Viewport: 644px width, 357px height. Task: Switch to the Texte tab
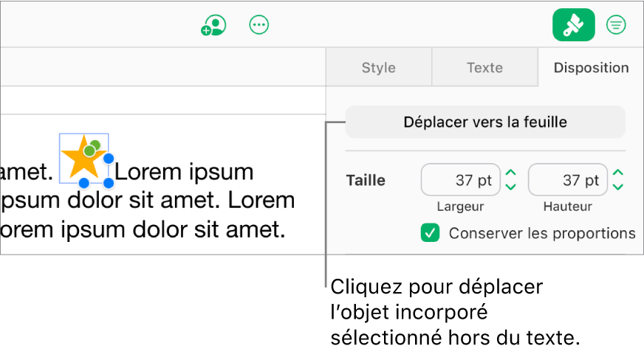pyautogui.click(x=484, y=68)
